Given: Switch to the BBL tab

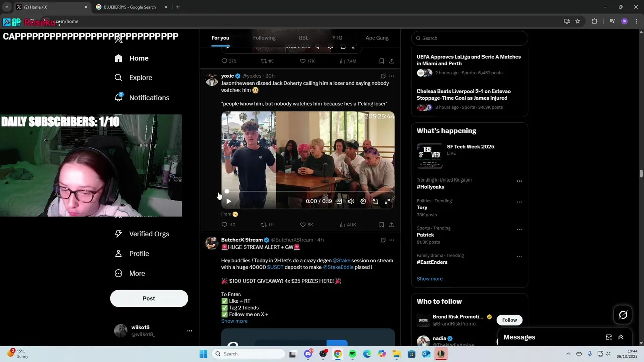Looking at the screenshot, I should (304, 38).
